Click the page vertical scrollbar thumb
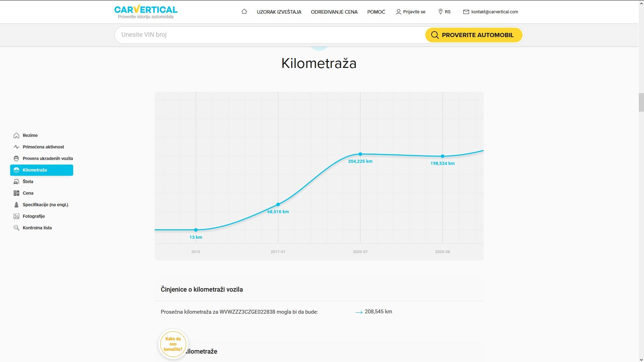This screenshot has height=362, width=644. [641, 103]
